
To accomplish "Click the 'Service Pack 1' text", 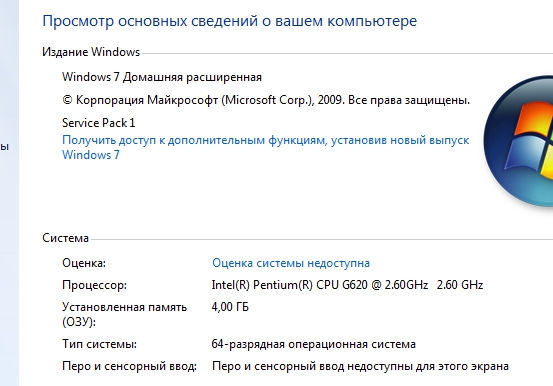I will click(x=99, y=123).
